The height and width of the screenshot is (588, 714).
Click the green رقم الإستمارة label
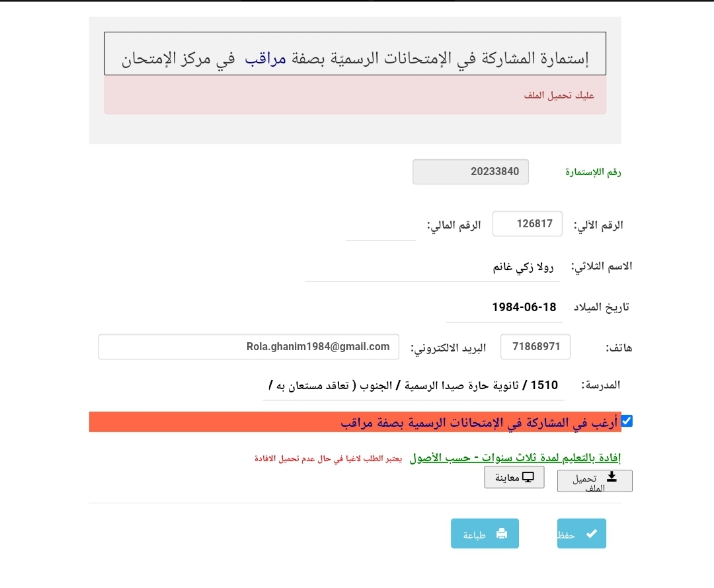pyautogui.click(x=593, y=172)
